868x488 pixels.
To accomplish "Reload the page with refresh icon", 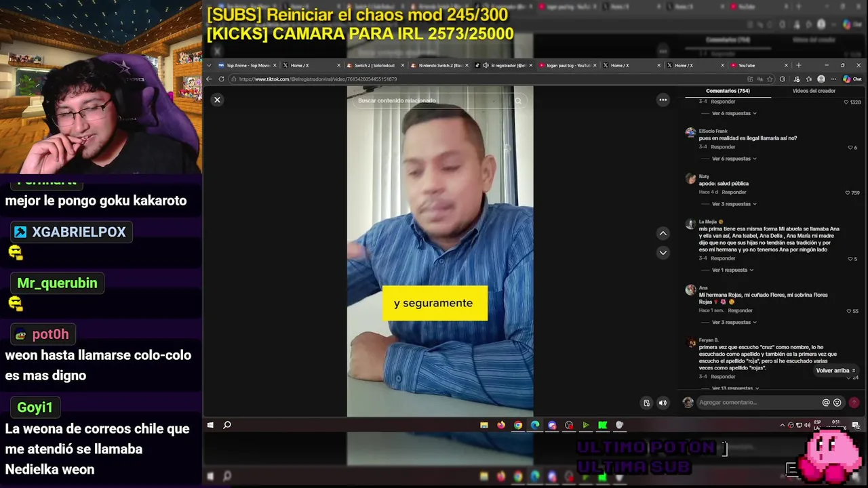I will (221, 79).
